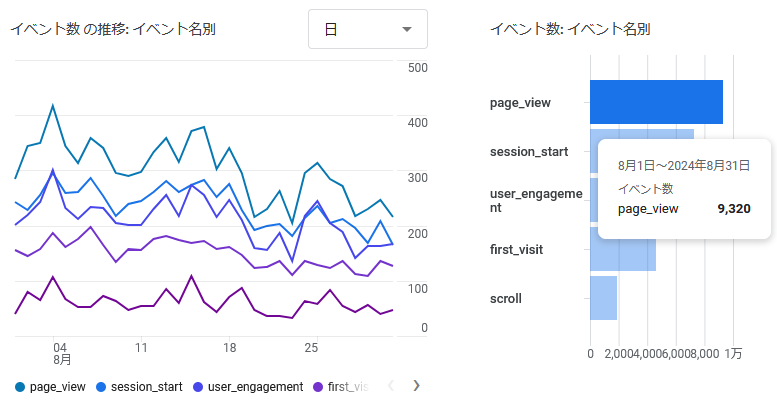Click the 1万 x-axis label
Screen dimensions: 777x402
point(733,353)
